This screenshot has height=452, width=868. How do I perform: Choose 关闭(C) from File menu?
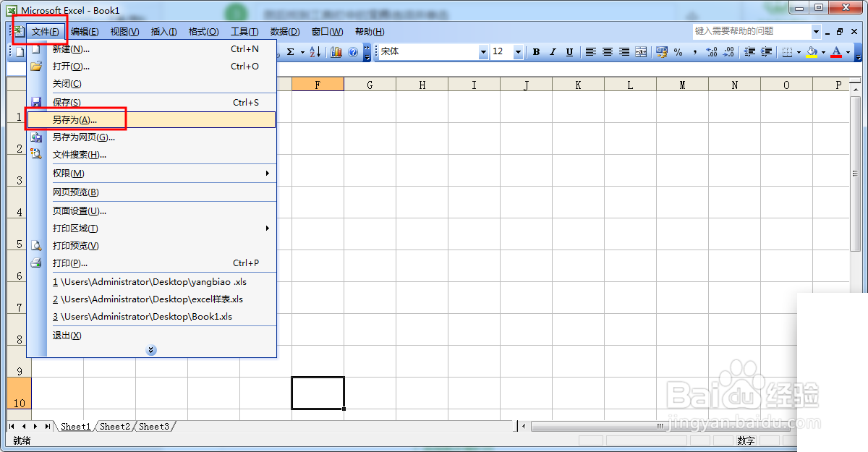[151, 84]
